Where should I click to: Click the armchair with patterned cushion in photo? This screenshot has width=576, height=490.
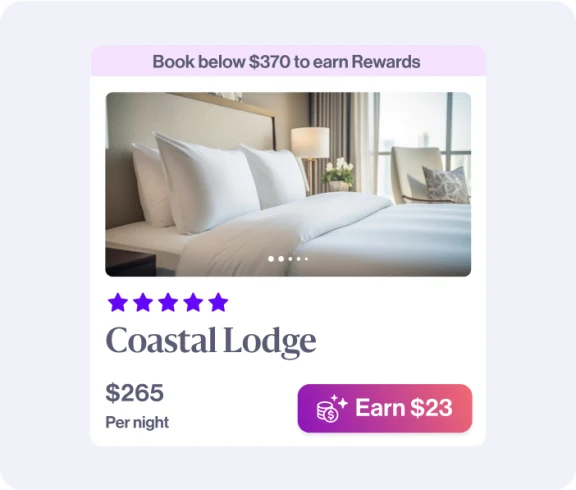click(430, 175)
